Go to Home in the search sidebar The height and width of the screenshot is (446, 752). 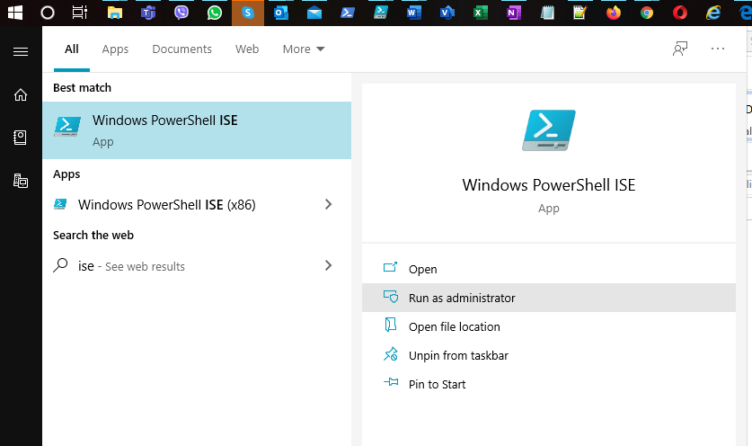tap(20, 95)
